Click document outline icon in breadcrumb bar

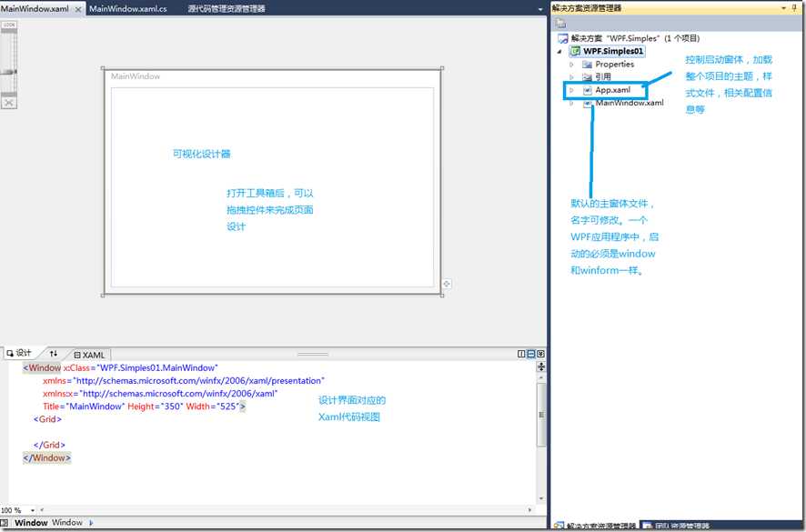(x=5, y=523)
